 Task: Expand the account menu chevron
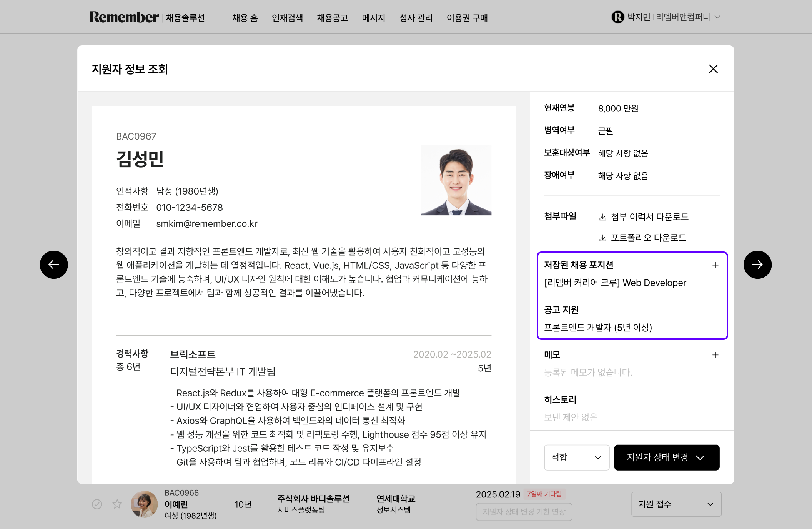pyautogui.click(x=717, y=17)
